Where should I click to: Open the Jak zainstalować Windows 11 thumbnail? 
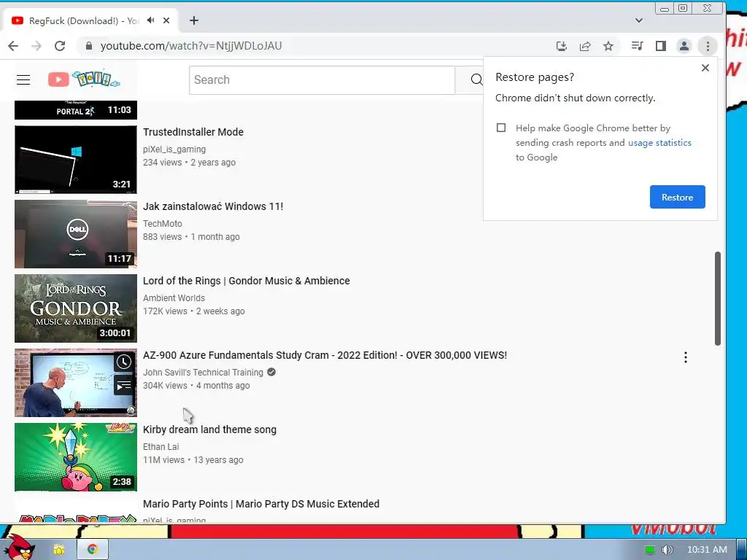click(x=76, y=234)
